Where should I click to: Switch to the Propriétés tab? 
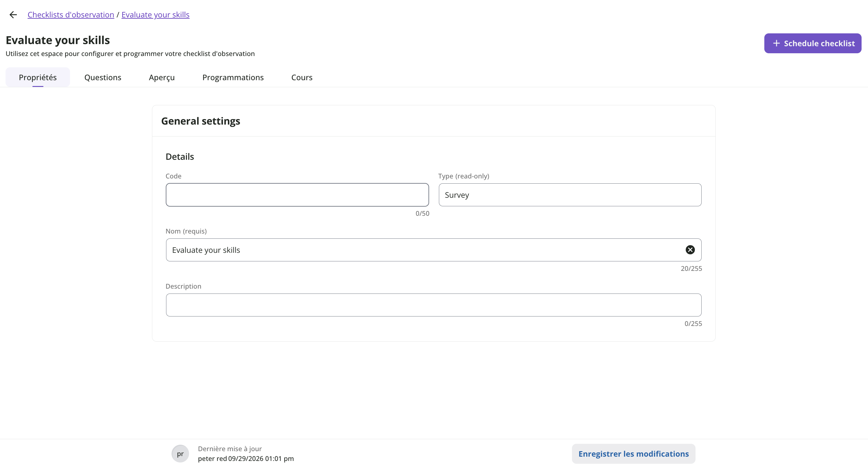point(38,77)
